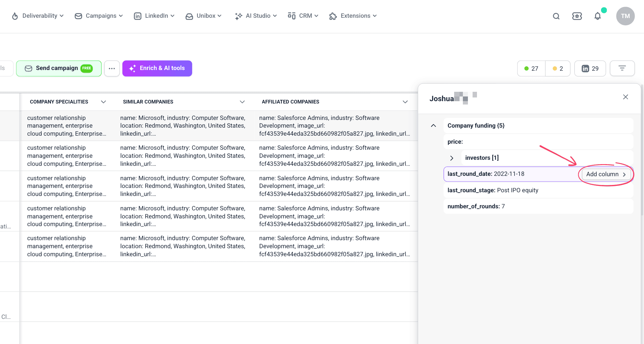Click the FREE badge on Send campaign
The height and width of the screenshot is (344, 644).
click(x=87, y=68)
